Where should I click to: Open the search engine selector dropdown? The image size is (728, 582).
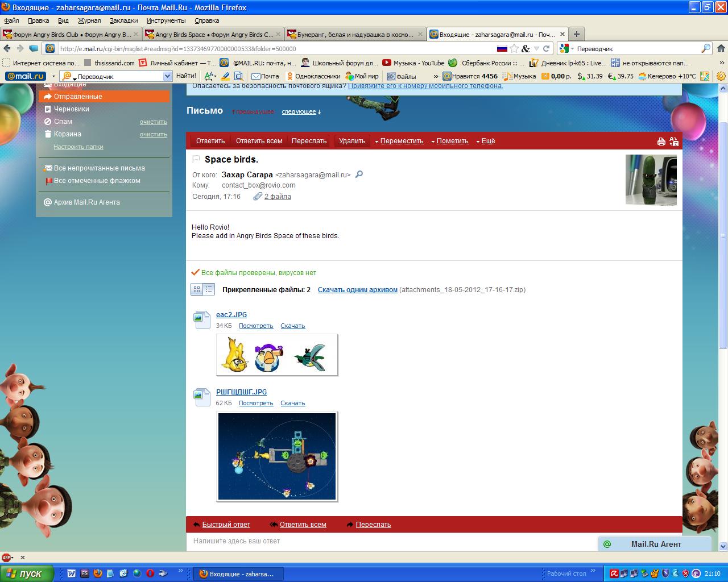click(566, 49)
